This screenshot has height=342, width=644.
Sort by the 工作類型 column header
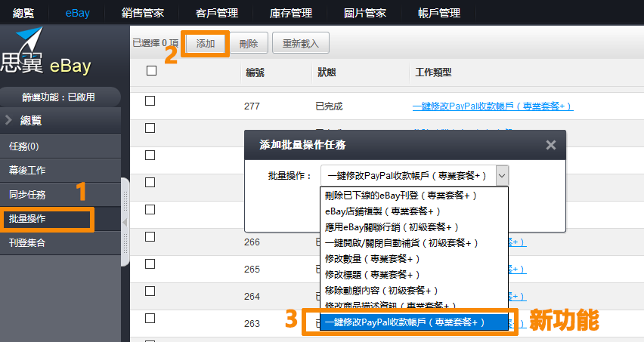pos(433,72)
